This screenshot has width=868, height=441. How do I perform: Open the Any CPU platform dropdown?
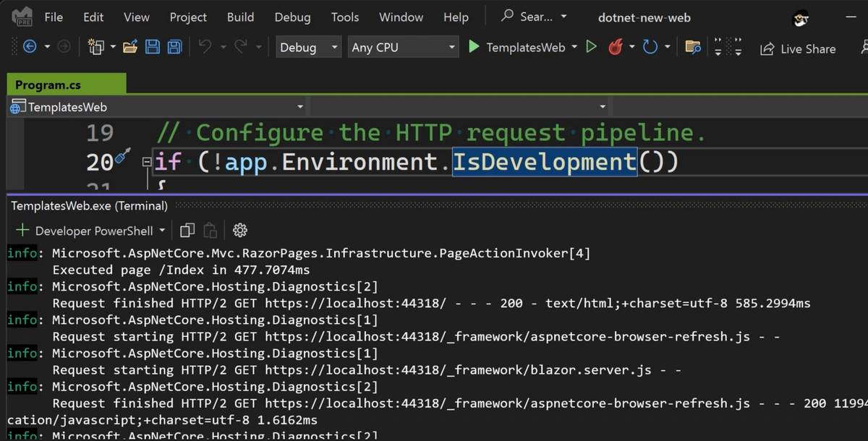coord(403,47)
